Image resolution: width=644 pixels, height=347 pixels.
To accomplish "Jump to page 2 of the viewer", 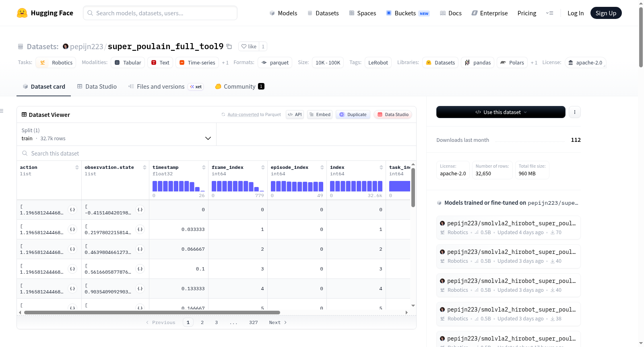I will point(202,322).
